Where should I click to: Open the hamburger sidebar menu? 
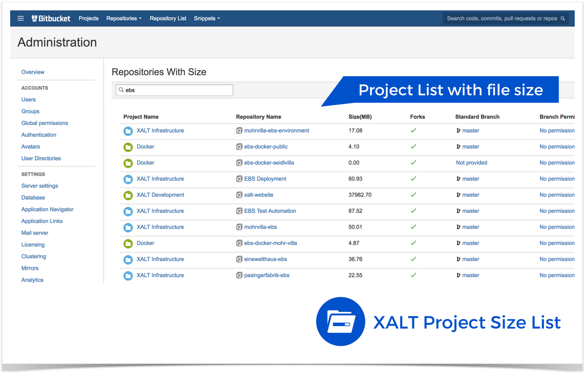pyautogui.click(x=21, y=18)
